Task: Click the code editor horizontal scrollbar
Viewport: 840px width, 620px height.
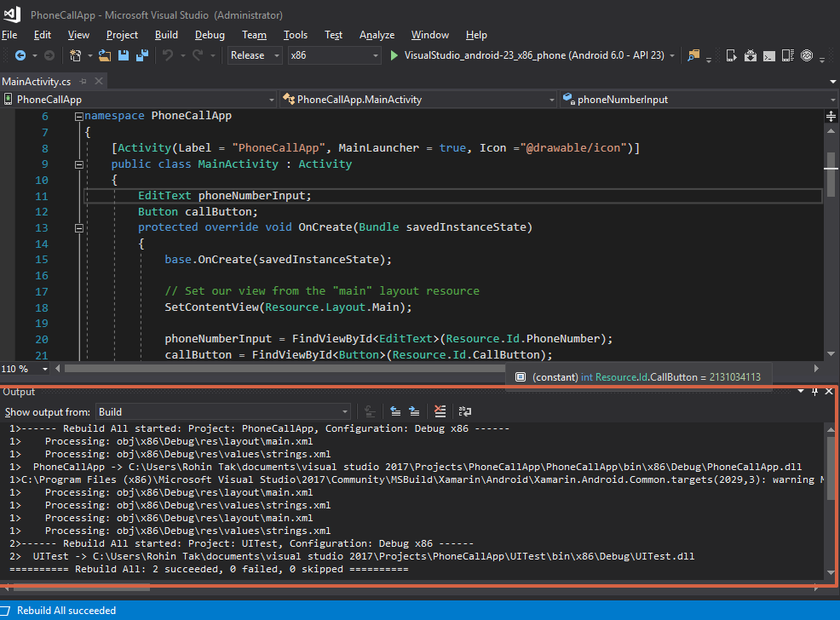Action: [x=285, y=369]
